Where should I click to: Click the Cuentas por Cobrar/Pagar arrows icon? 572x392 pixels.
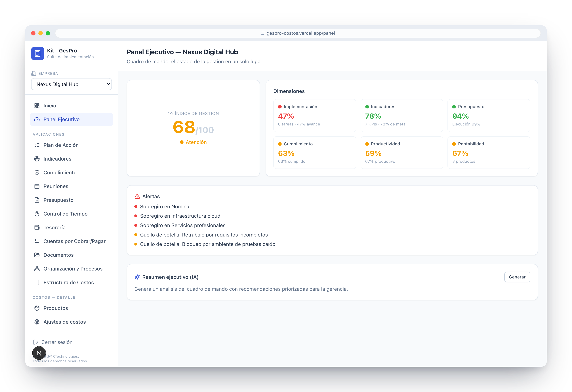click(37, 242)
